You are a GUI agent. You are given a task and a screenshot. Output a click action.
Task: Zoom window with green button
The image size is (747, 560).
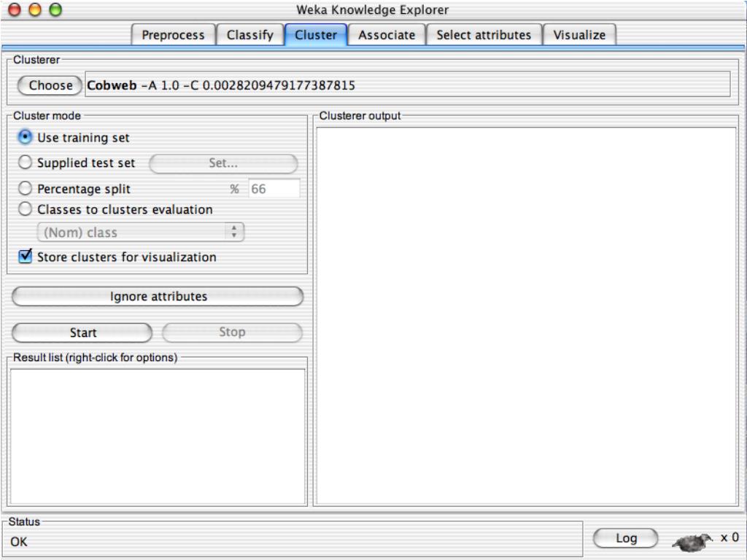[55, 9]
